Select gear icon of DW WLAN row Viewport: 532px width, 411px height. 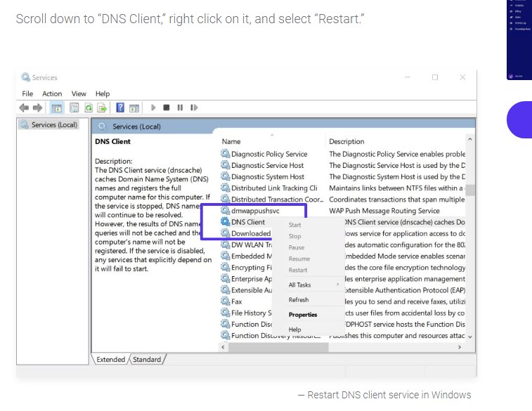[x=226, y=244]
